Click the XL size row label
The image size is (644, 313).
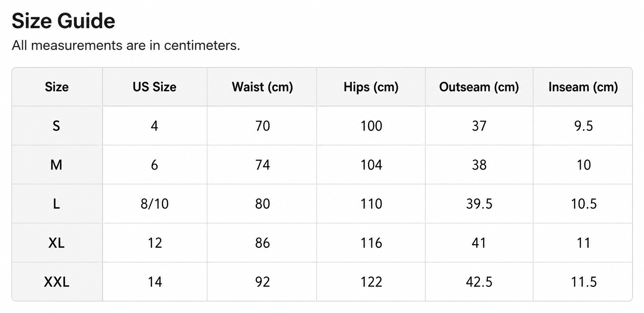(57, 243)
